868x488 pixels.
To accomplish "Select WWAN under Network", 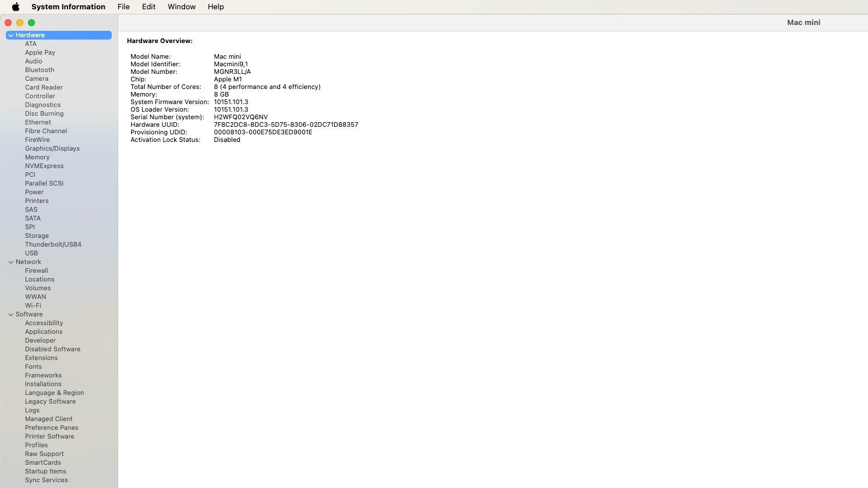I will [36, 297].
